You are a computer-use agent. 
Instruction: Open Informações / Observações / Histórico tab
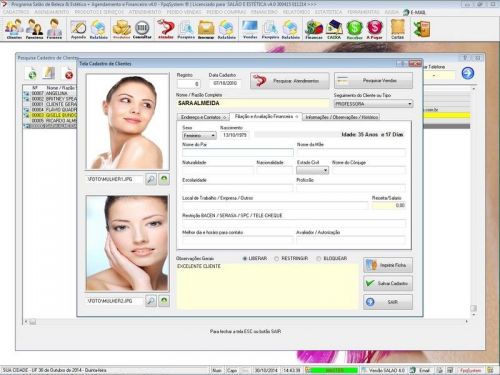pos(341,117)
